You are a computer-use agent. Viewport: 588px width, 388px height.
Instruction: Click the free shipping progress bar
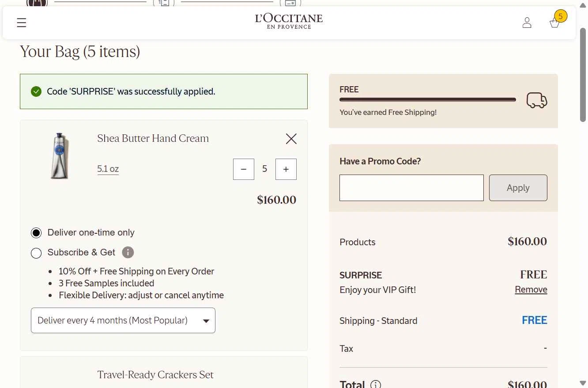coord(428,100)
